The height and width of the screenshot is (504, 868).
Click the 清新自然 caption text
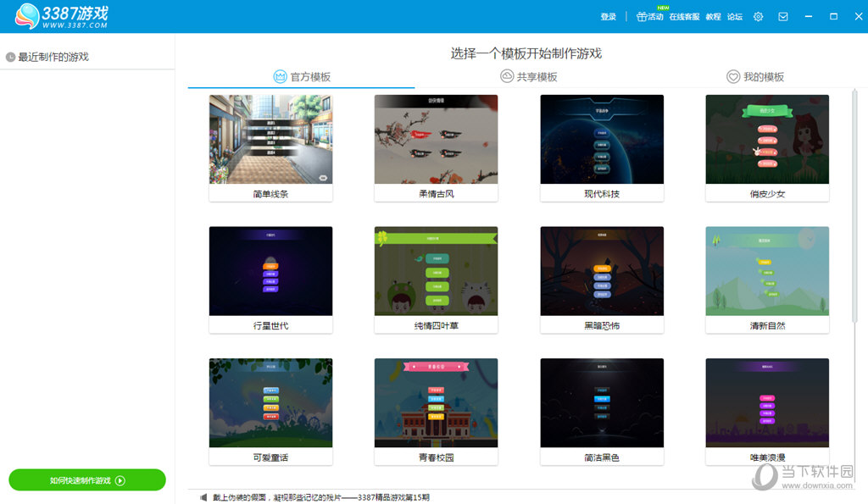click(767, 326)
